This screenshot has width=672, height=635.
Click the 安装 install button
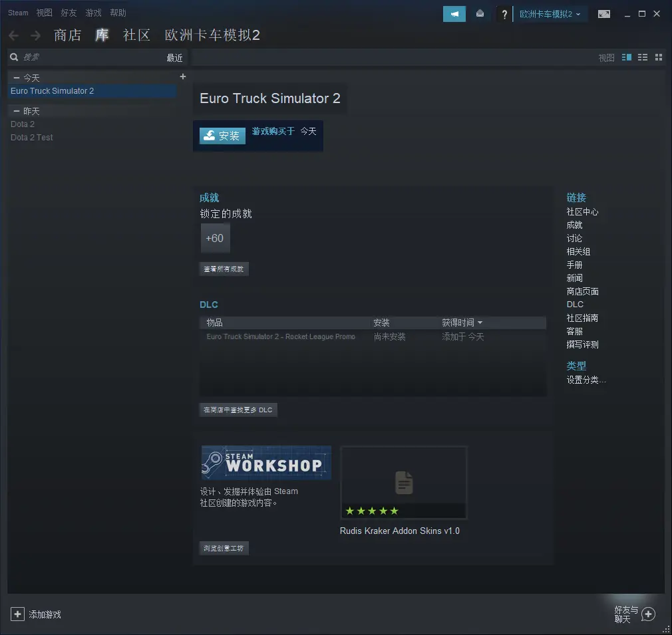click(222, 136)
